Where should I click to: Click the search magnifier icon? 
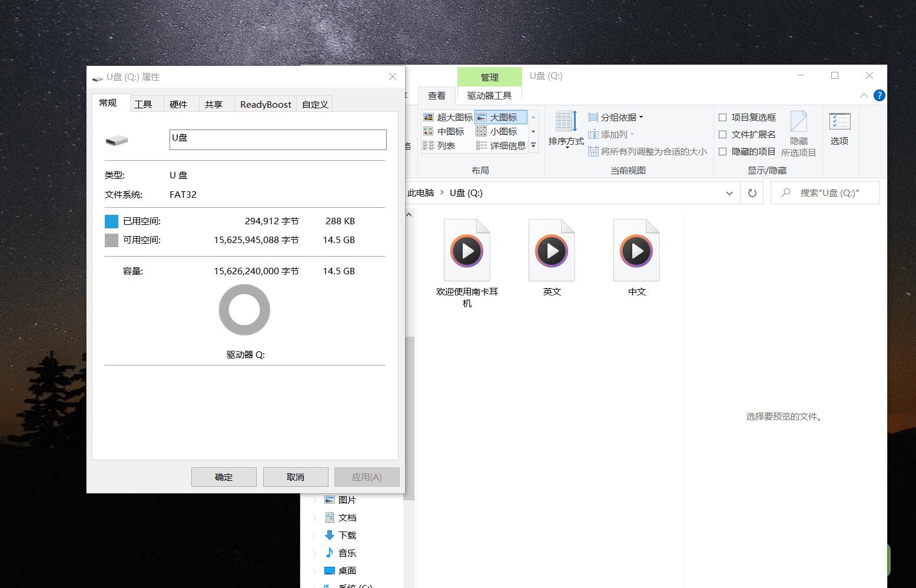785,192
